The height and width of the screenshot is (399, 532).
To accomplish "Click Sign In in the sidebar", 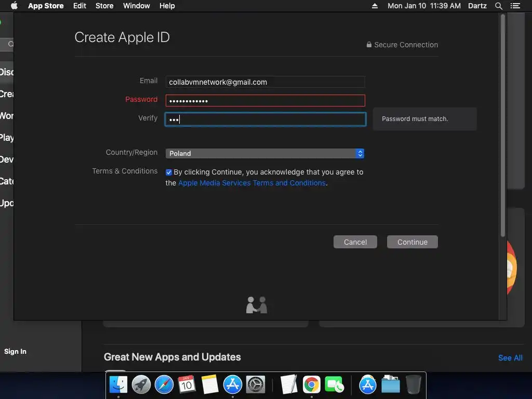I will (15, 352).
